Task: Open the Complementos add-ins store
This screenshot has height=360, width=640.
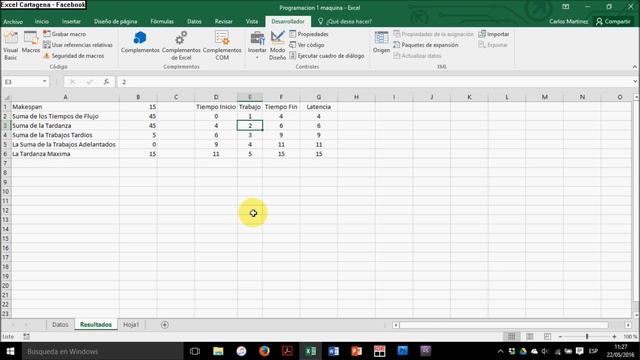Action: pyautogui.click(x=140, y=42)
